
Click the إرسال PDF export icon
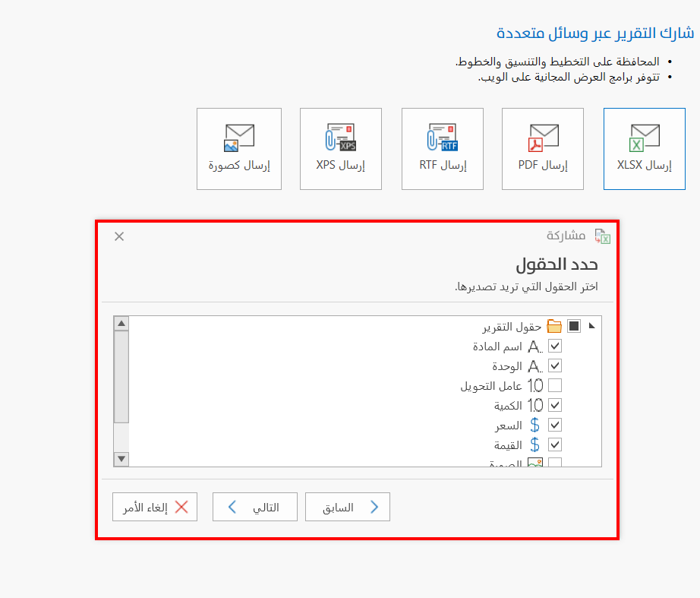[x=542, y=139]
